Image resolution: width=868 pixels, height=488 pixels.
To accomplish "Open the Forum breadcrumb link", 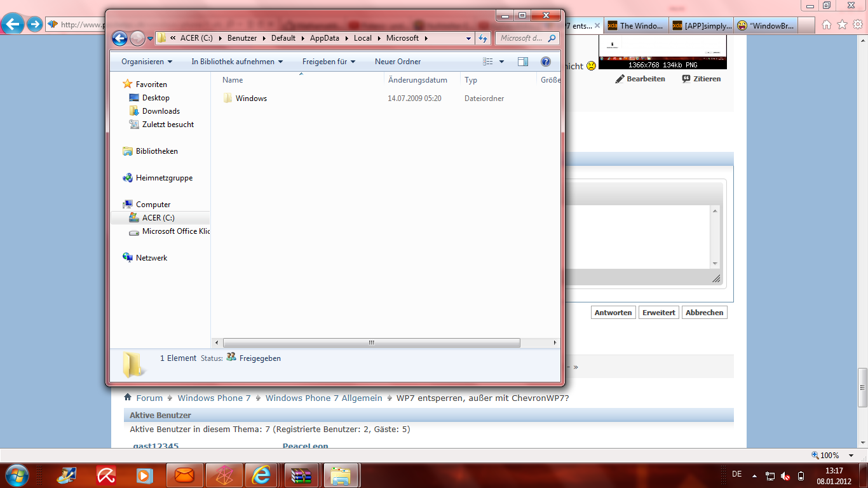I will coord(149,398).
